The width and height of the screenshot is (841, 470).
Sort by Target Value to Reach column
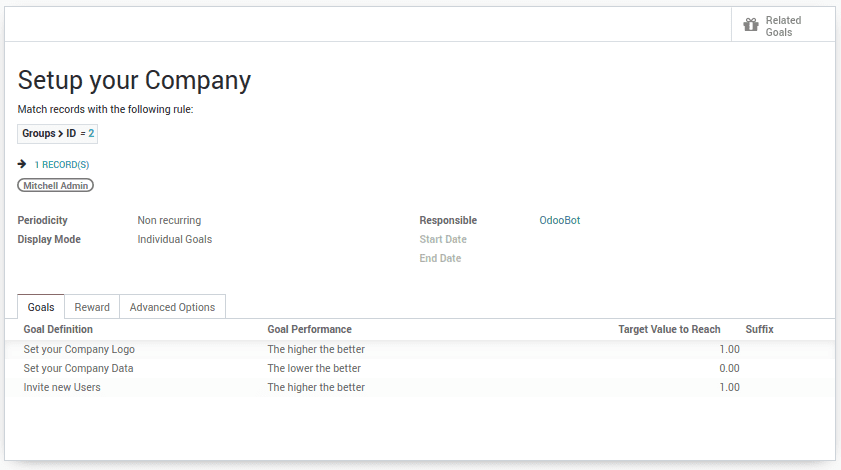coord(669,329)
